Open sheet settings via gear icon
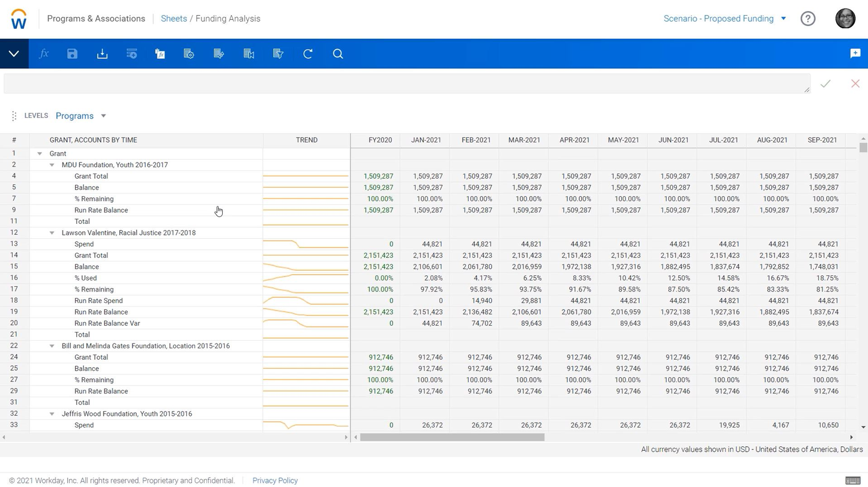The width and height of the screenshot is (868, 487). (x=189, y=53)
